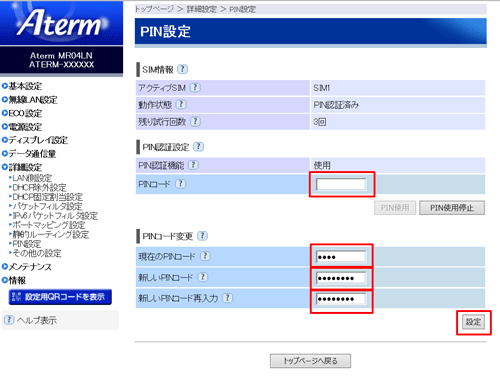Click help icon next to 新しいPINコード再入力
Image resolution: width=500 pixels, height=385 pixels.
(227, 298)
